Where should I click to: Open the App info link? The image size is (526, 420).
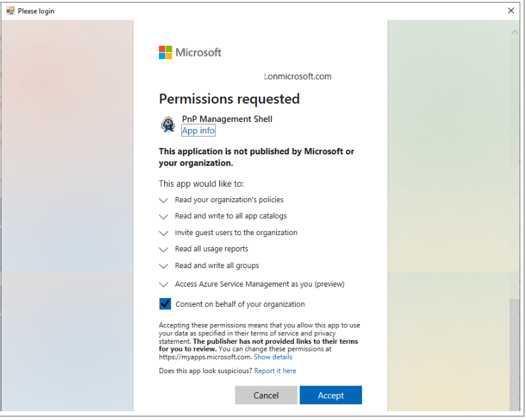point(198,131)
